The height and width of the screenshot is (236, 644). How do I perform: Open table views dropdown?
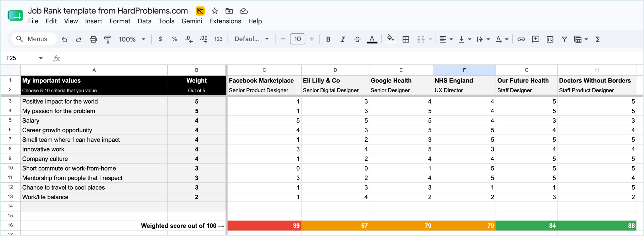581,39
